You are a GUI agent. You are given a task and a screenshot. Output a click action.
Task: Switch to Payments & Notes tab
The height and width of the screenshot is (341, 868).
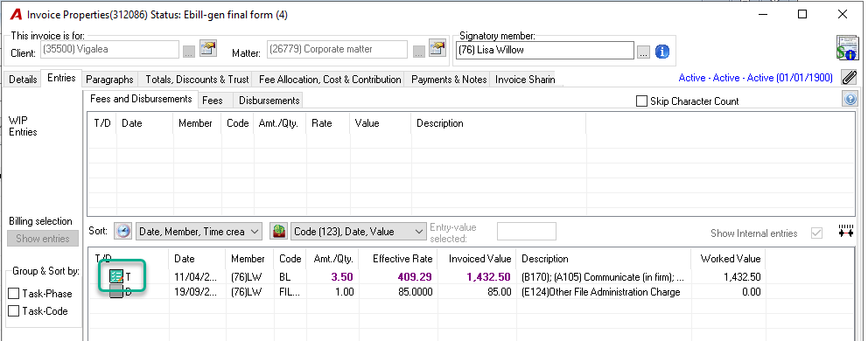pyautogui.click(x=449, y=80)
